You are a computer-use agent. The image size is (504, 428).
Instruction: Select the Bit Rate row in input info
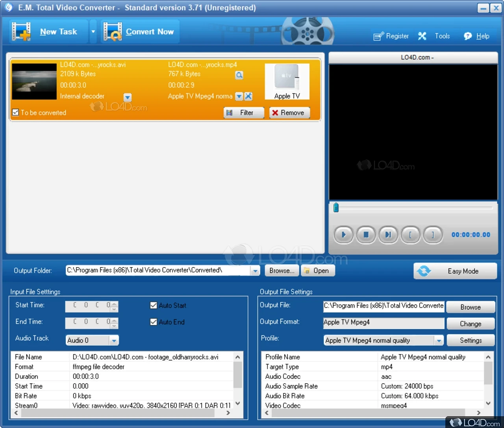point(122,396)
